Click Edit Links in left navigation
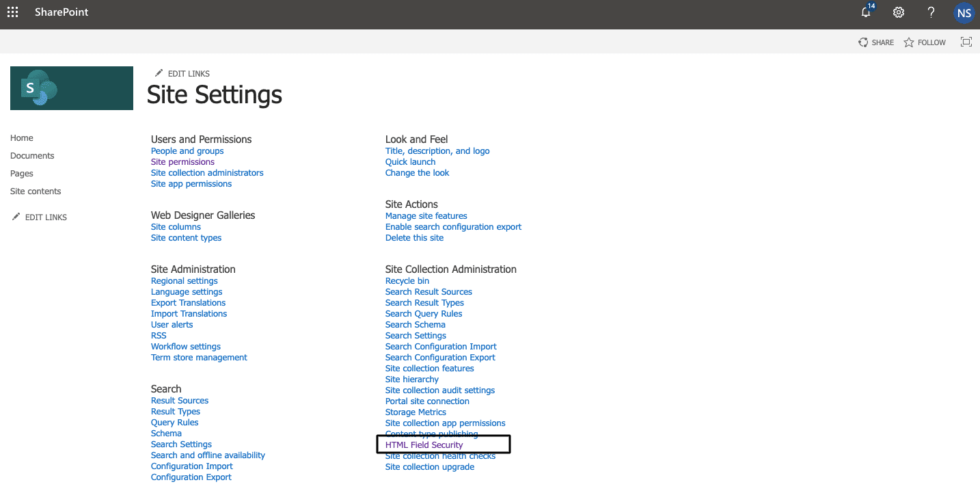This screenshot has height=491, width=980. pyautogui.click(x=40, y=217)
